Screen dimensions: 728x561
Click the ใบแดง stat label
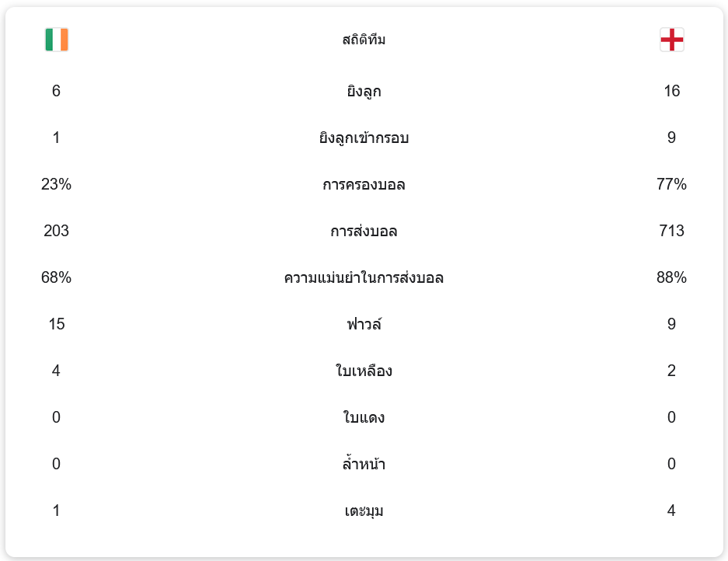coord(364,418)
